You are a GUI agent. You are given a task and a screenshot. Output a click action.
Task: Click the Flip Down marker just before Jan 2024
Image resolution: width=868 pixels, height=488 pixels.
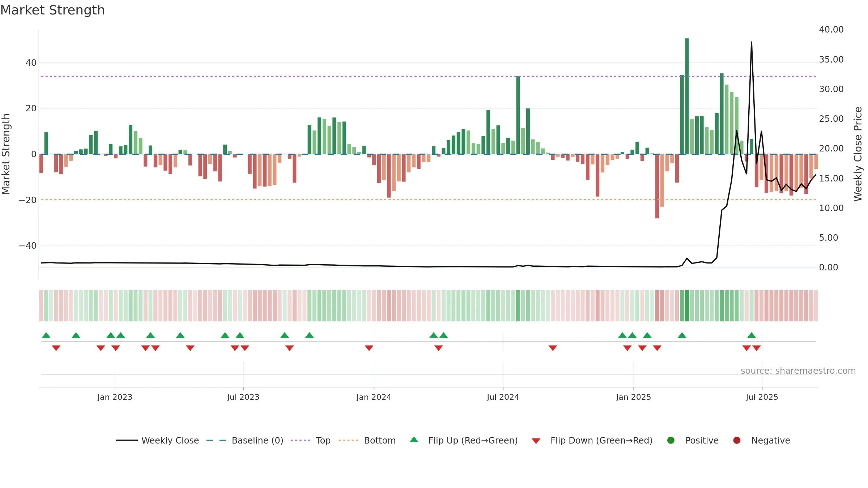click(369, 348)
